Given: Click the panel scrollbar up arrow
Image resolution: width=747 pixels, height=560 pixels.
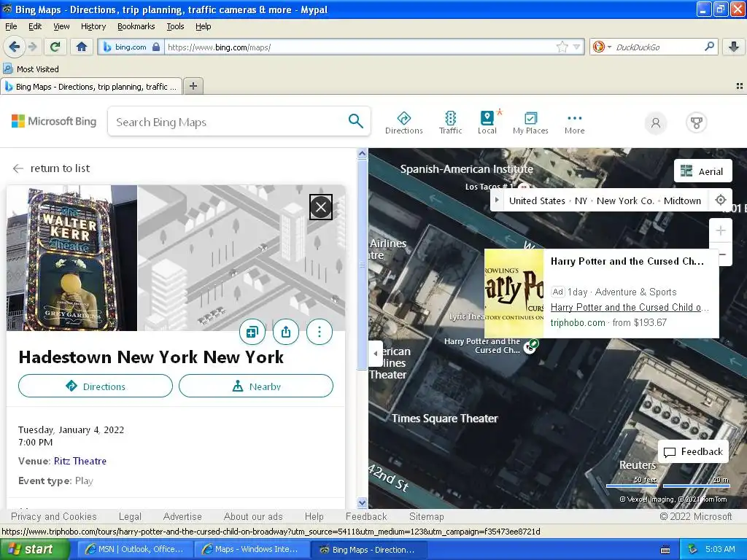Looking at the screenshot, I should click(362, 154).
